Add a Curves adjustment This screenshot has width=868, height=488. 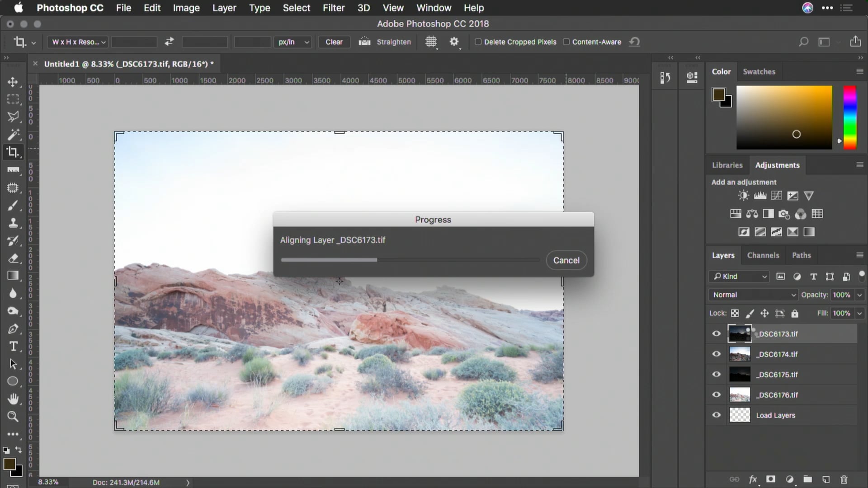click(776, 196)
